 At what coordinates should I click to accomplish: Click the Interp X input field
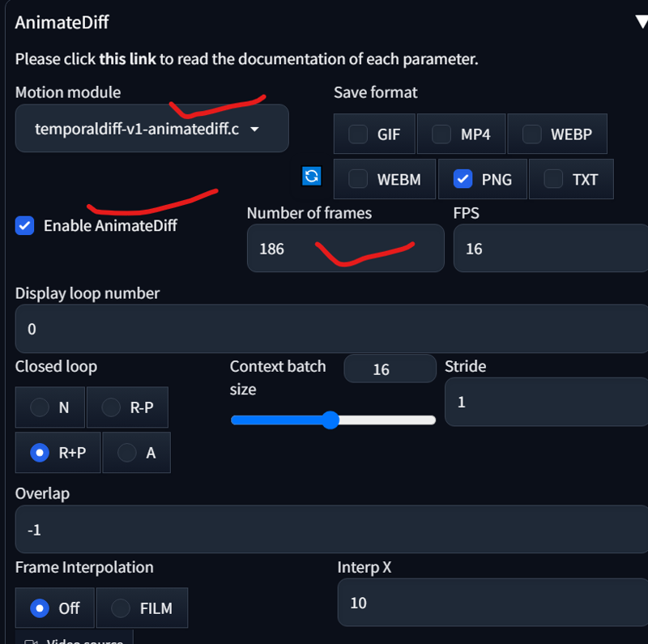click(x=492, y=602)
